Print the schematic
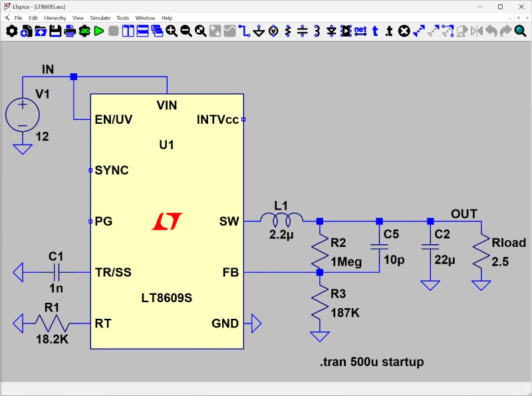Viewport: 532px width, 396px height. [69, 31]
